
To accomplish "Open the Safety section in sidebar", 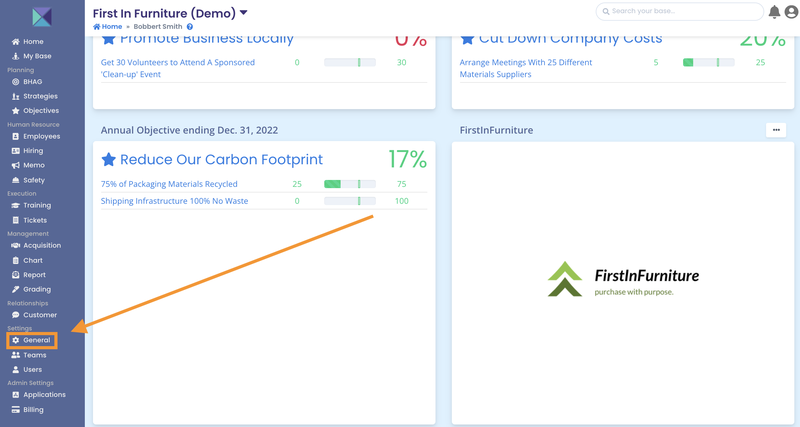I will pos(34,180).
